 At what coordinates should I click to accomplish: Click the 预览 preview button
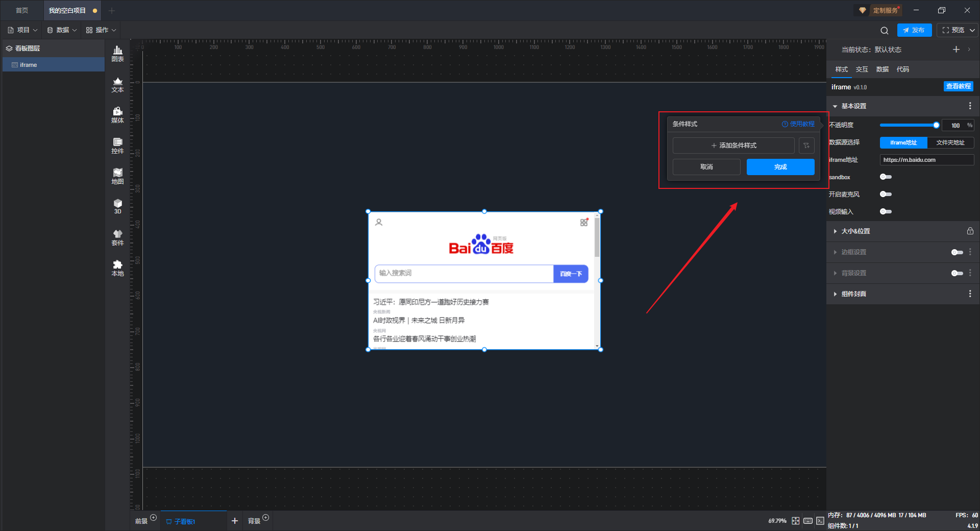(953, 30)
